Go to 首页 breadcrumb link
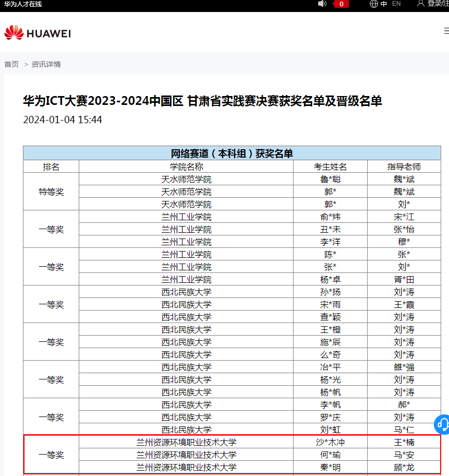The image size is (449, 476). (x=11, y=64)
